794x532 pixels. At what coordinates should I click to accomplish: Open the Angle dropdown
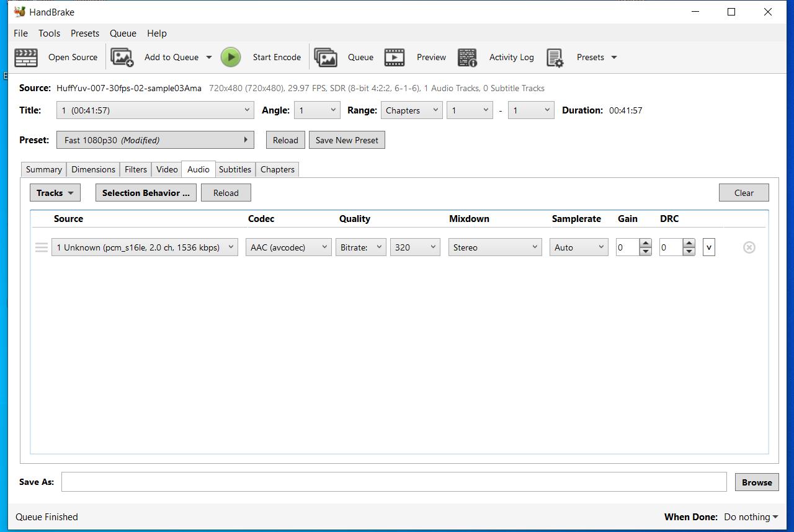(x=317, y=110)
